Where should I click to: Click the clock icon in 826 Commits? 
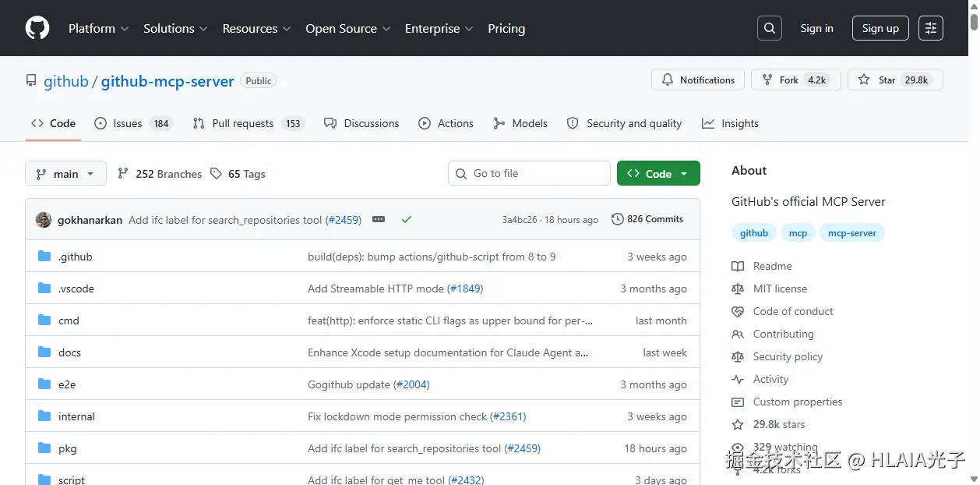pos(618,219)
